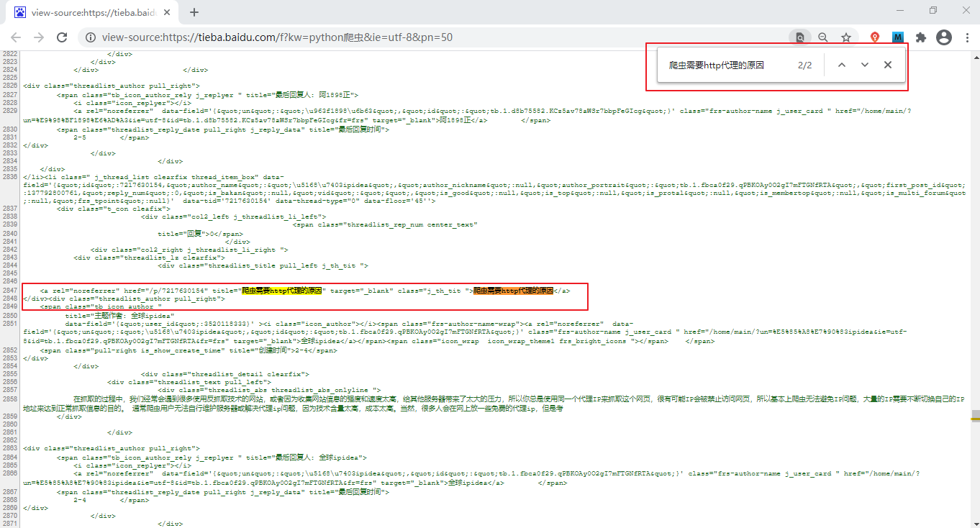Close the find bar

pyautogui.click(x=888, y=65)
